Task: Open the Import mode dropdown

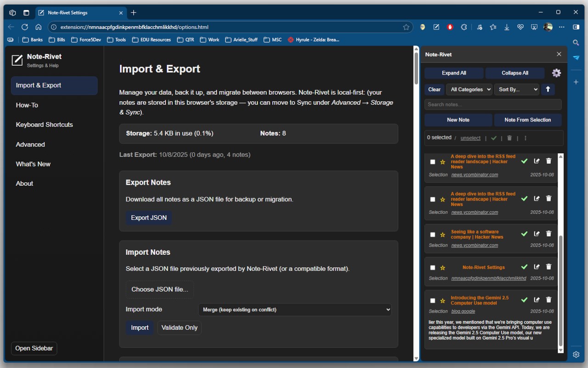Action: (295, 310)
